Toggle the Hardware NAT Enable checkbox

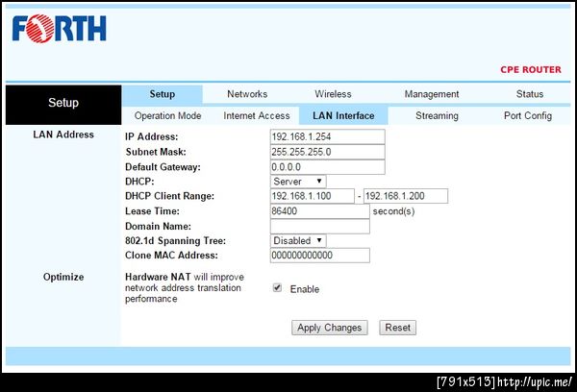point(278,288)
